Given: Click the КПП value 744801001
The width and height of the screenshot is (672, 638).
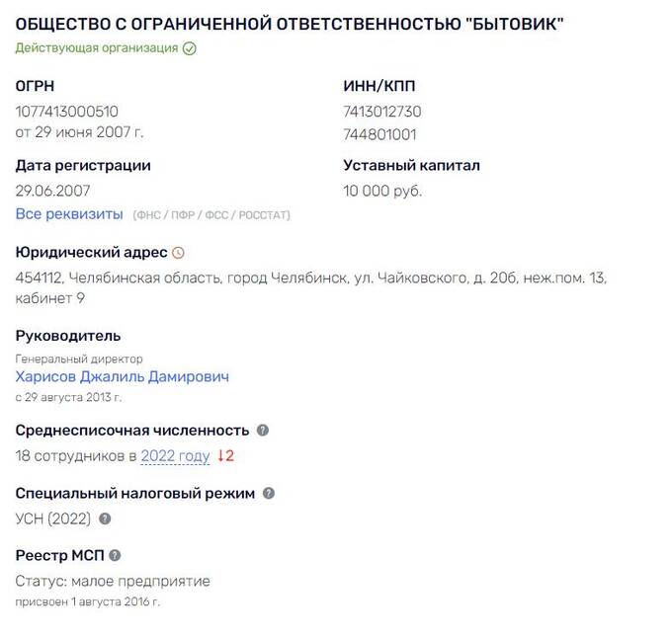Looking at the screenshot, I should [379, 135].
